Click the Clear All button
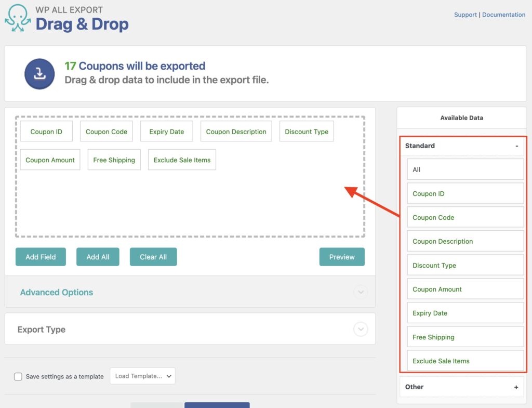Viewport: 532px width, 408px height. point(153,256)
